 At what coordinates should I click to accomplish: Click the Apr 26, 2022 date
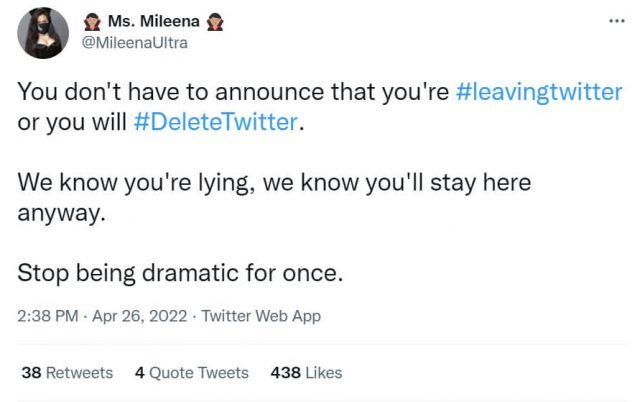tap(139, 316)
